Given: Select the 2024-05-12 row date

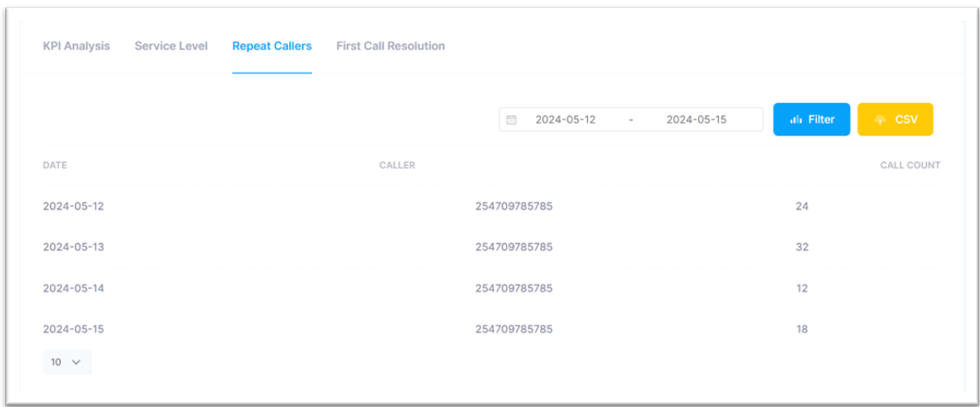Looking at the screenshot, I should [x=73, y=206].
